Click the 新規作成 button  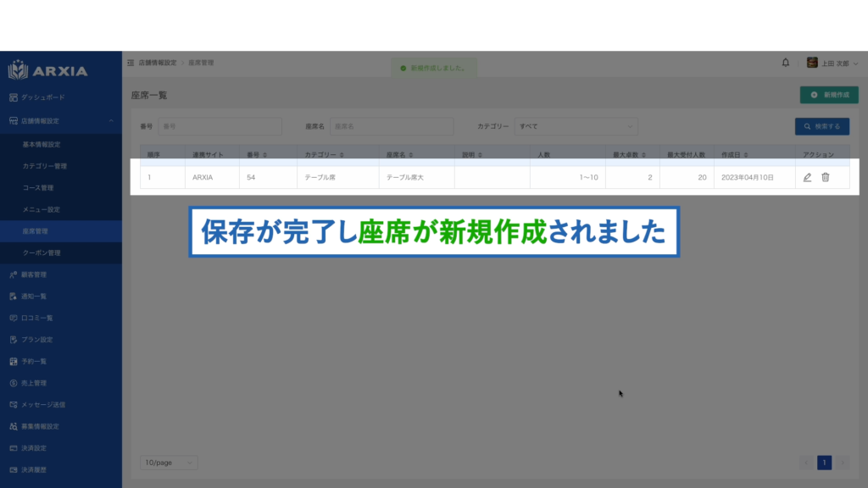coord(829,96)
